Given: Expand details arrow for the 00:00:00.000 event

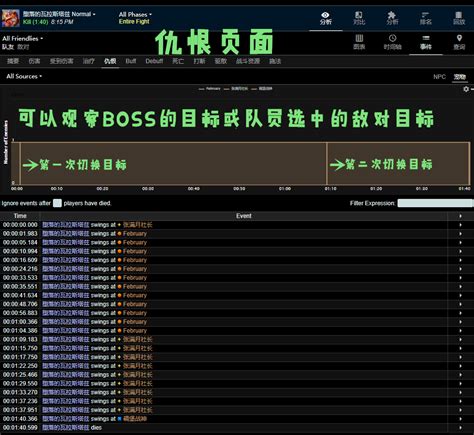Looking at the screenshot, I should coord(460,225).
